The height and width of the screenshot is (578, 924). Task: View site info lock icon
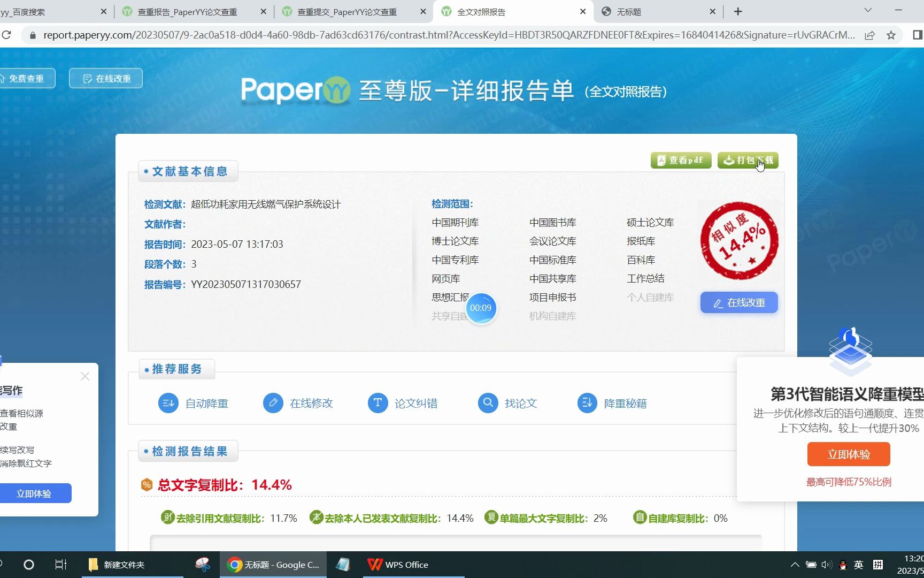pyautogui.click(x=33, y=35)
